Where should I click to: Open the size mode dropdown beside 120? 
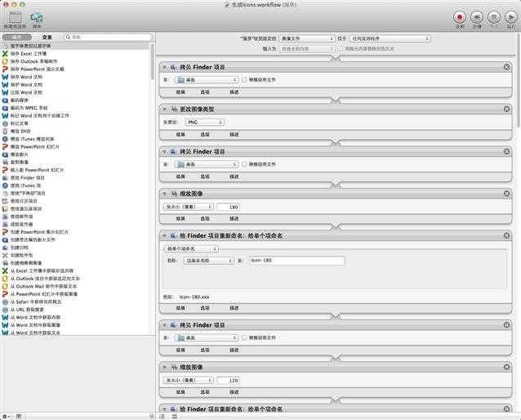point(188,380)
